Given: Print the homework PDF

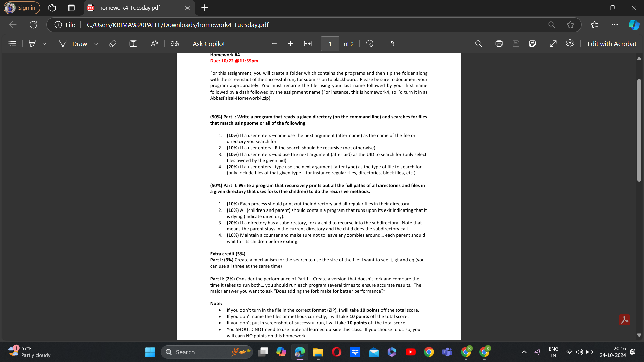Looking at the screenshot, I should pyautogui.click(x=499, y=44).
